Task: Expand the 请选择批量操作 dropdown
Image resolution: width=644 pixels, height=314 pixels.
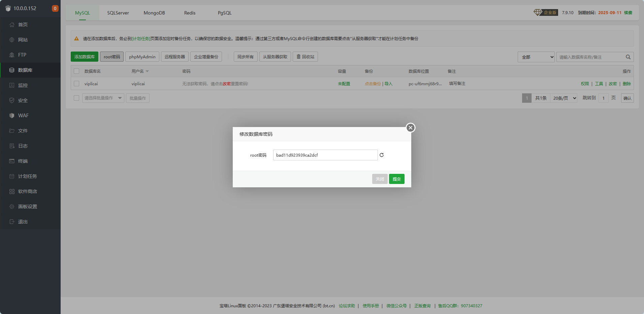Action: coord(103,98)
